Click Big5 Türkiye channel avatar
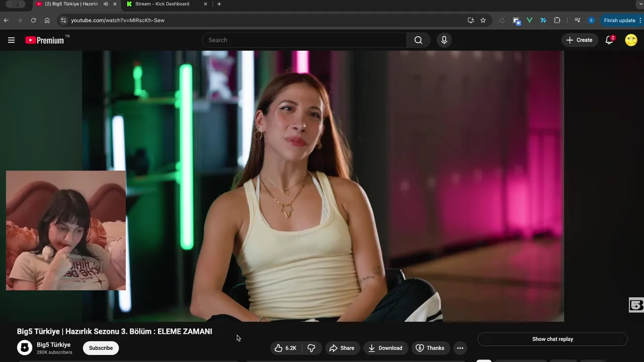 pos(25,348)
